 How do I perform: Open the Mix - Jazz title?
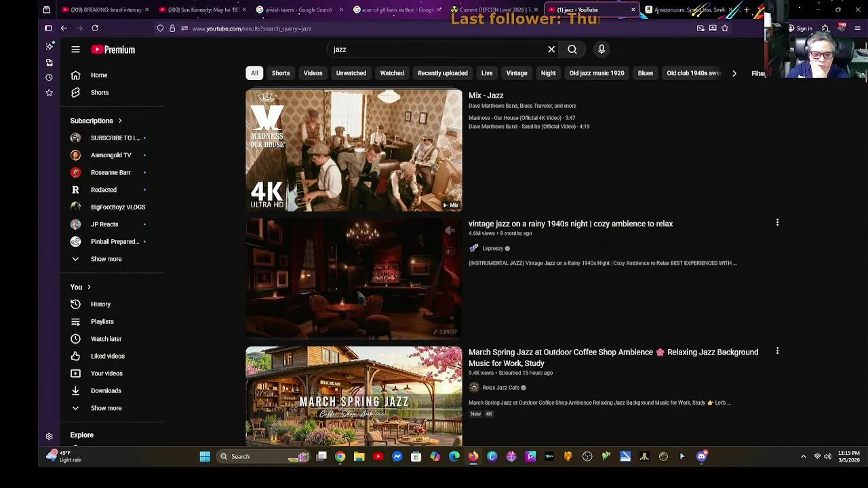[x=486, y=96]
